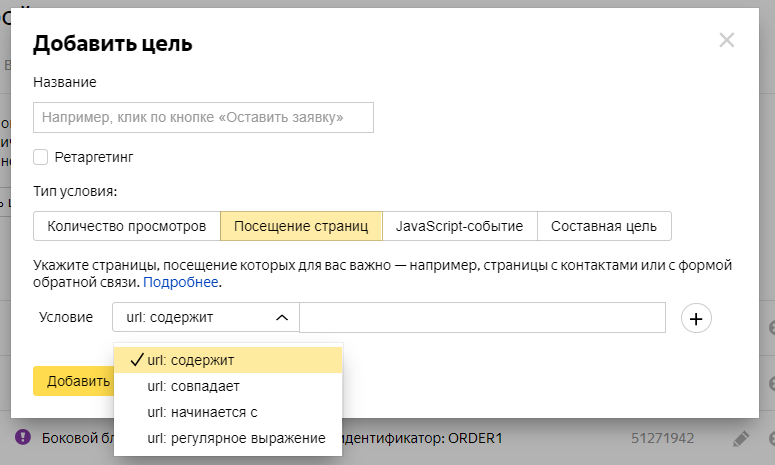Click goal ID 51271942 text

[x=662, y=438]
